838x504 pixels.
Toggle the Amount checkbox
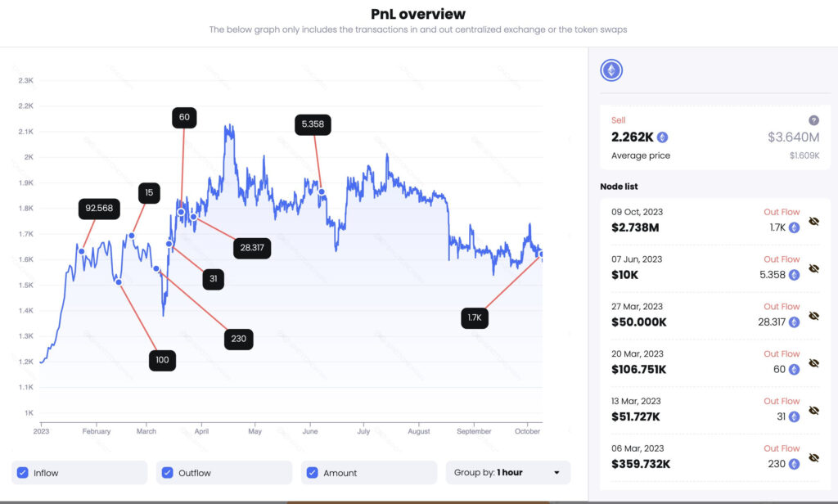[x=311, y=473]
